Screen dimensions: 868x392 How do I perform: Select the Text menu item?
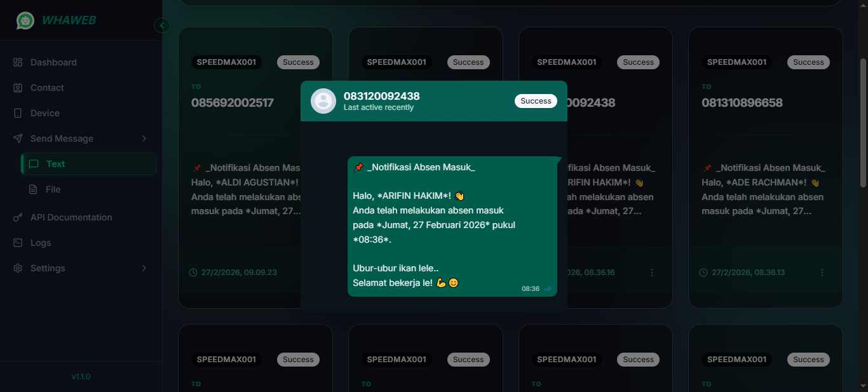coord(89,164)
